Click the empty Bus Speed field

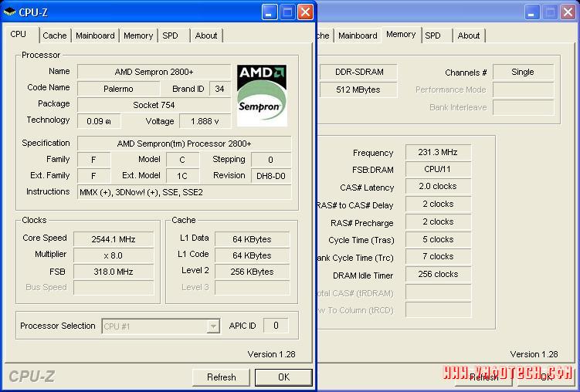[114, 288]
